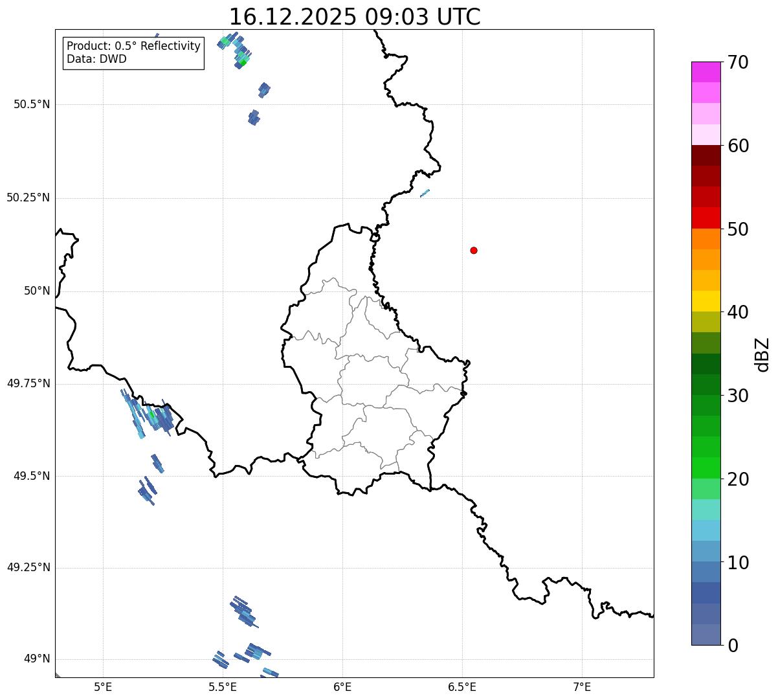Click the dark maroon segment below 60
Image resolution: width=778 pixels, height=700 pixels.
tap(706, 155)
